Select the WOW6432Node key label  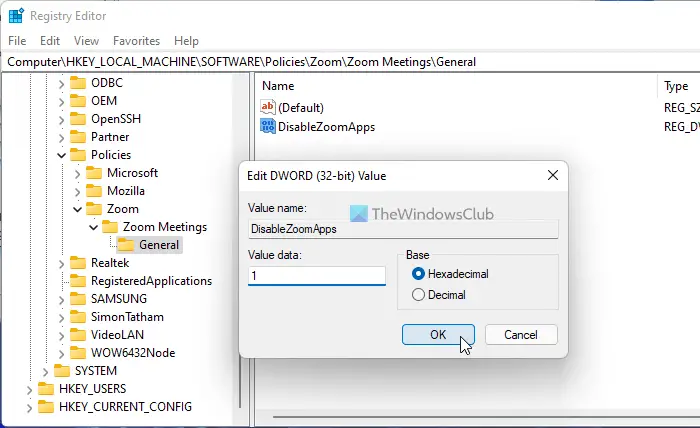[x=133, y=353]
